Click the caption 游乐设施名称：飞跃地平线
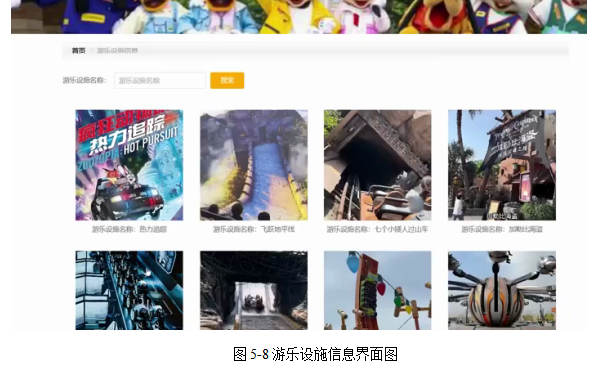 click(x=254, y=229)
